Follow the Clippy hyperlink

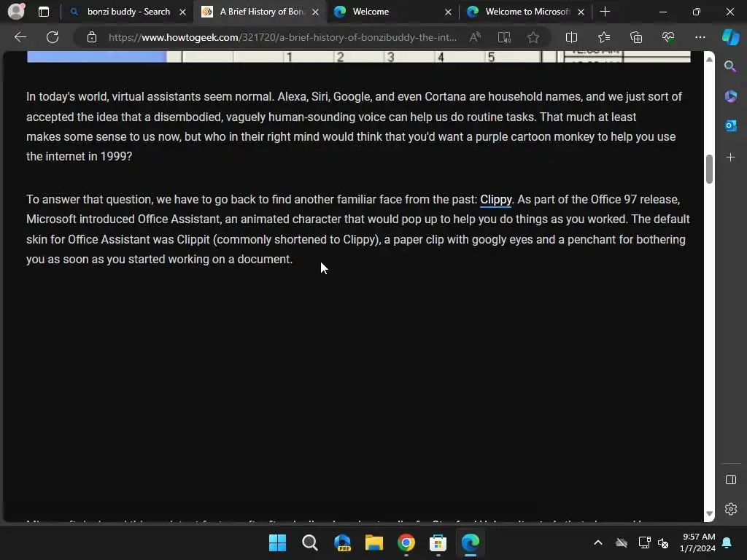[x=495, y=200]
